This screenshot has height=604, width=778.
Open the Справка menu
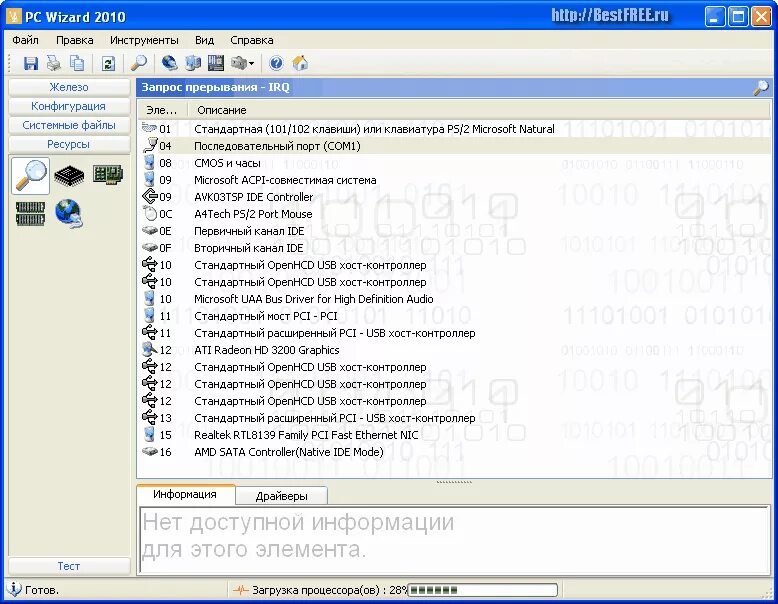(252, 40)
